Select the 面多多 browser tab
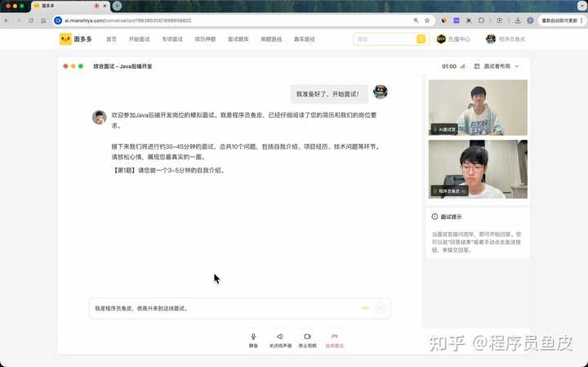The height and width of the screenshot is (367, 588). point(70,7)
